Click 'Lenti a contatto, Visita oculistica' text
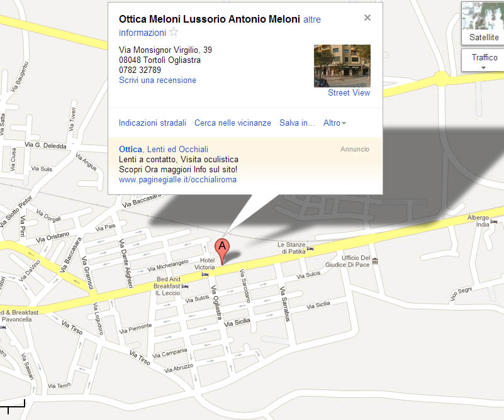 [x=179, y=159]
